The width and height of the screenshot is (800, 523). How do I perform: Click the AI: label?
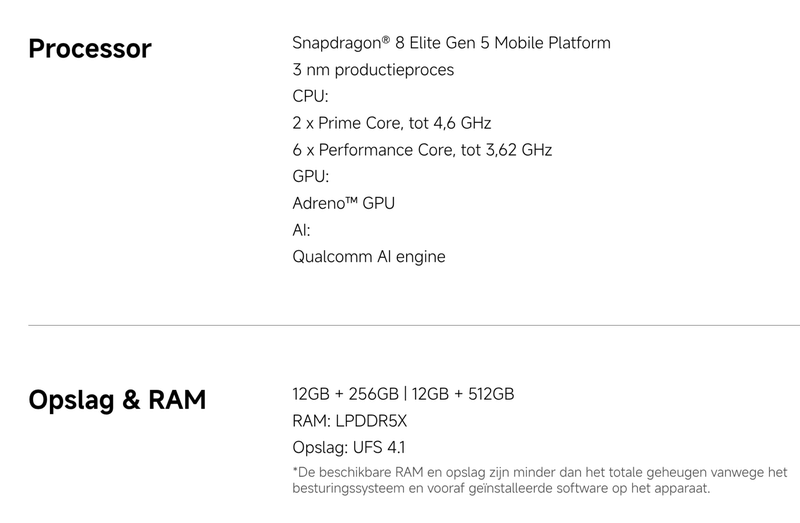click(x=302, y=230)
